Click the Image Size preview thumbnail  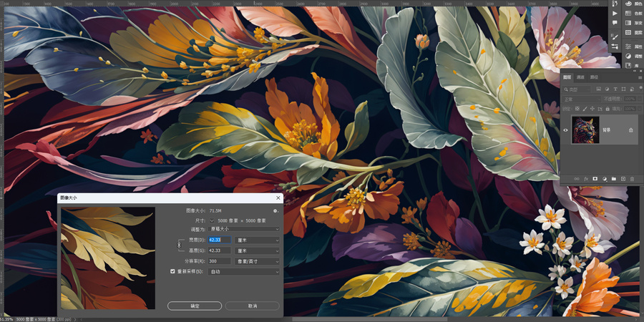(x=108, y=258)
